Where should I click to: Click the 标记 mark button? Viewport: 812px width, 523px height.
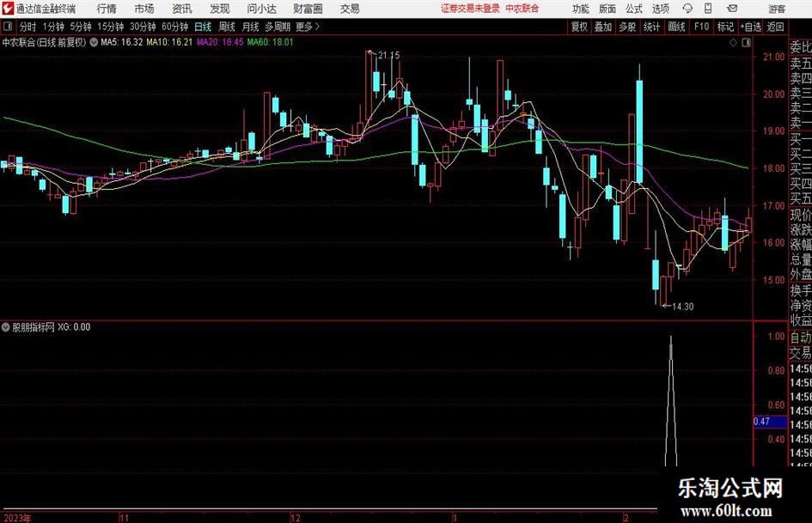pos(725,27)
